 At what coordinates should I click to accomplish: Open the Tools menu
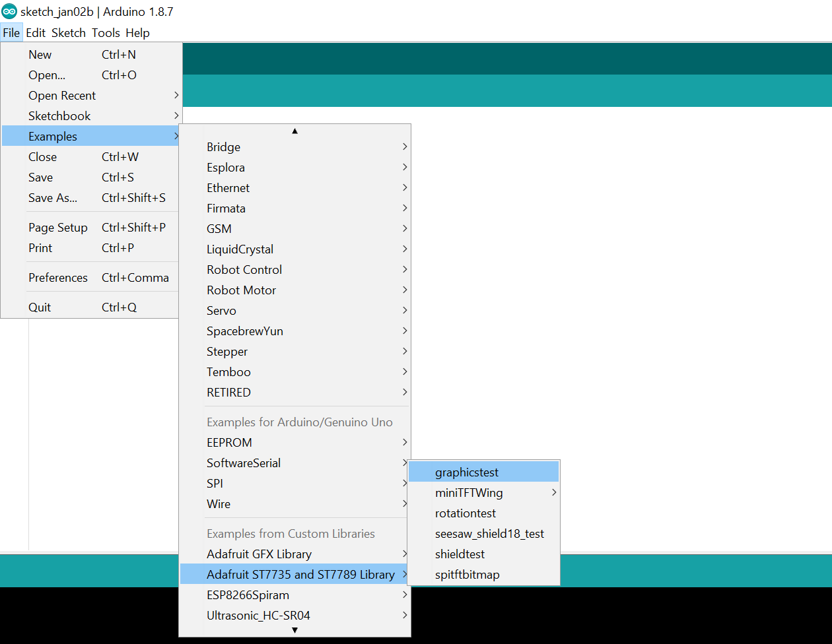(106, 33)
